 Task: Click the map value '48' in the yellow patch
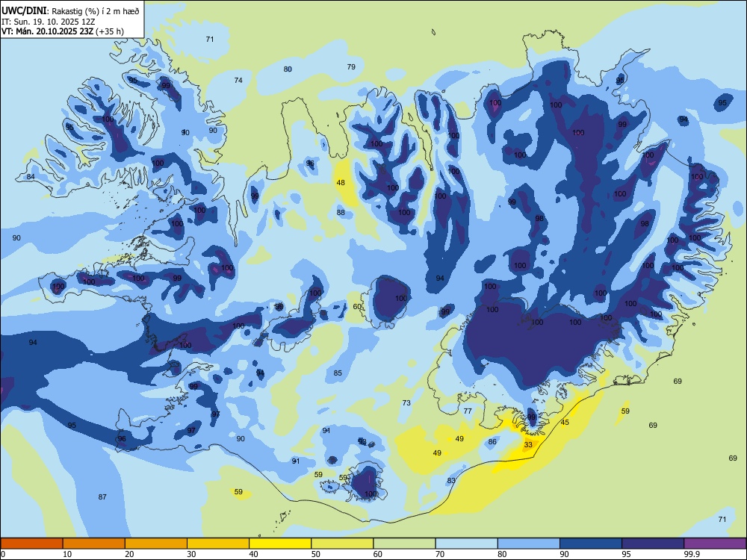pyautogui.click(x=341, y=182)
